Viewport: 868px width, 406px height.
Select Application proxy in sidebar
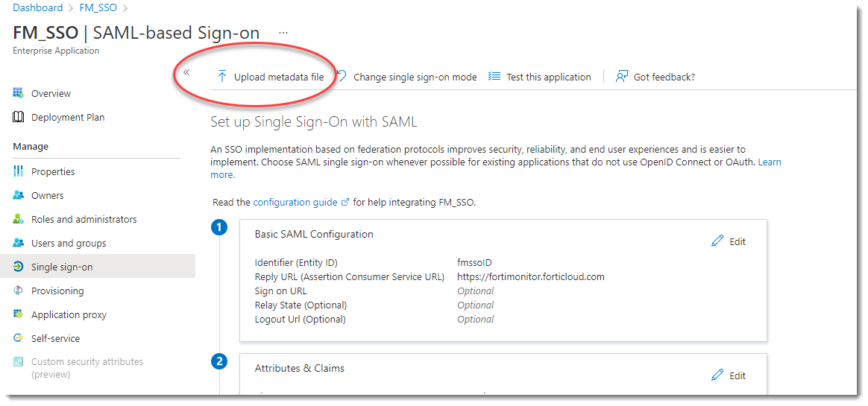tap(69, 314)
